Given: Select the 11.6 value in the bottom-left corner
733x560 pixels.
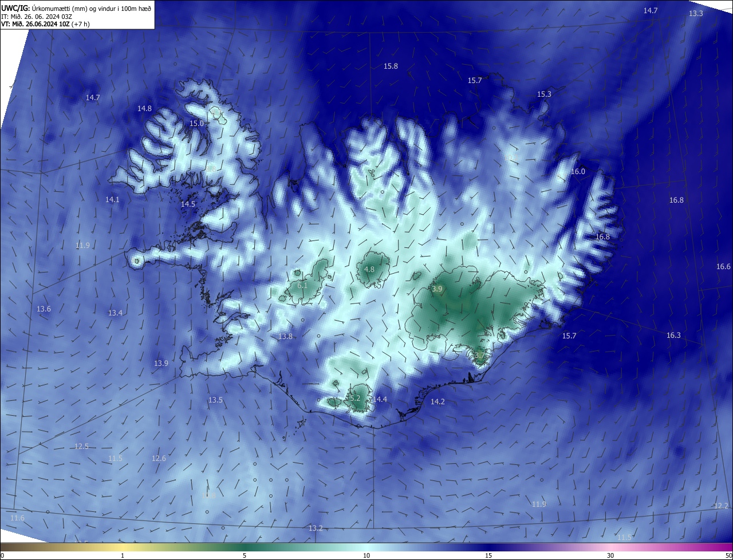Looking at the screenshot, I should (x=17, y=518).
